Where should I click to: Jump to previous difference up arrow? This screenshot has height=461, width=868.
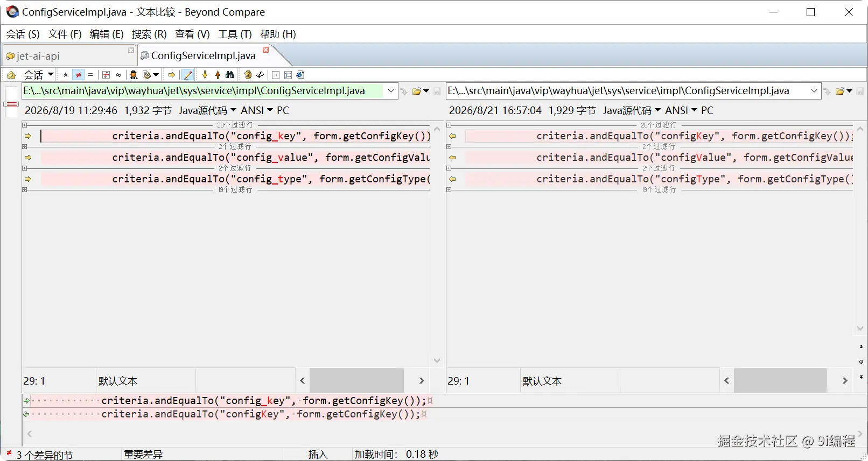click(218, 75)
